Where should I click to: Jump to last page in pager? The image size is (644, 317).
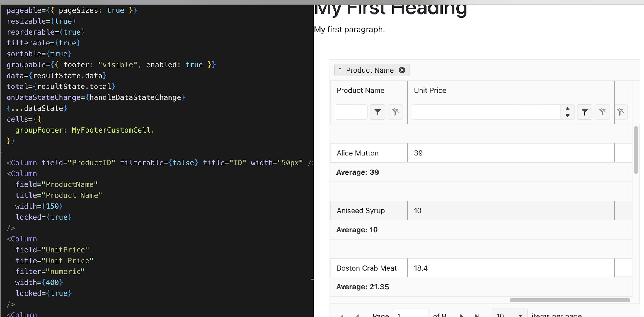(477, 315)
